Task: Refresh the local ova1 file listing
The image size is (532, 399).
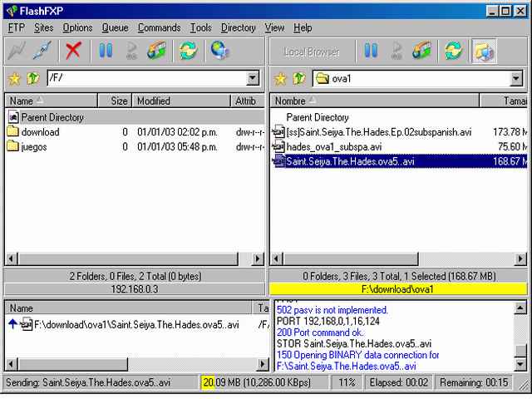Action: tap(454, 51)
